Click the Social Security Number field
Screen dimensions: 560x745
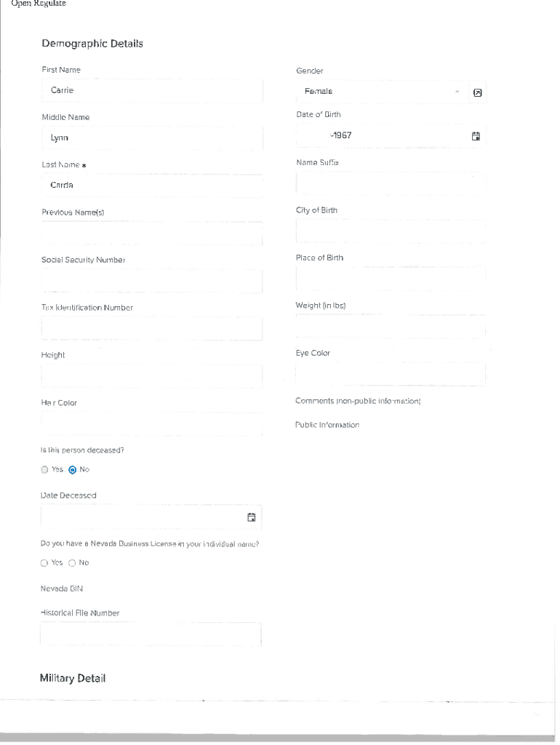[151, 280]
